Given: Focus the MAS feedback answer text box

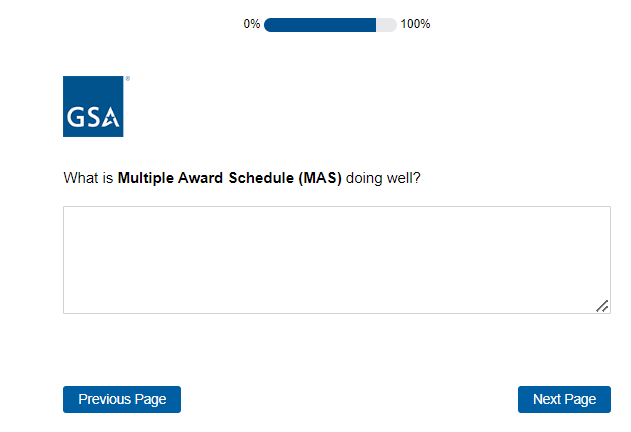Looking at the screenshot, I should click(336, 259).
